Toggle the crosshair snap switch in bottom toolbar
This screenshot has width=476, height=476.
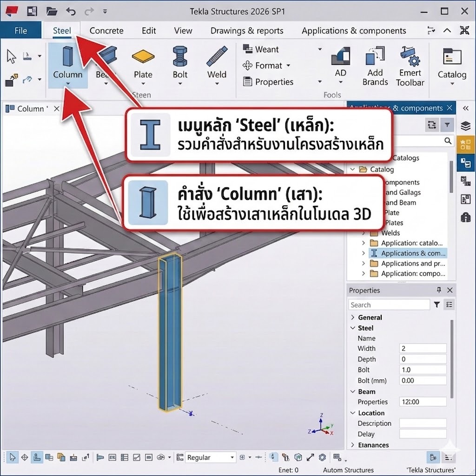[x=25, y=457]
